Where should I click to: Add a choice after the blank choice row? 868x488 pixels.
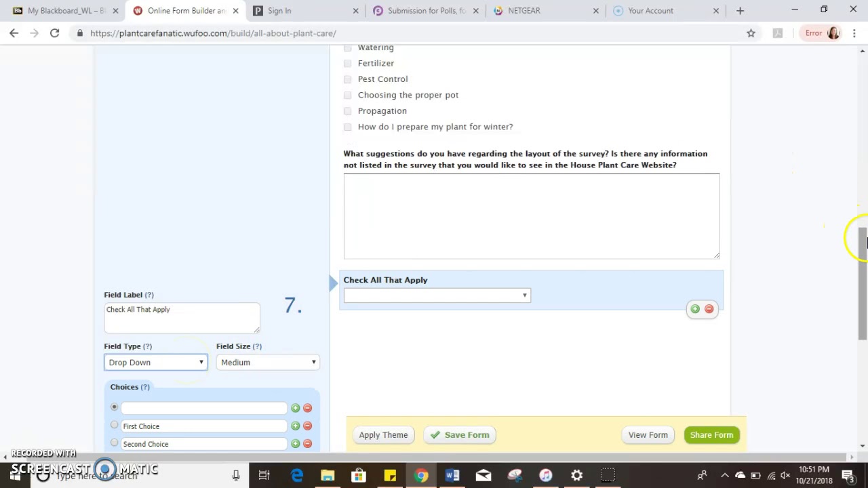[295, 408]
